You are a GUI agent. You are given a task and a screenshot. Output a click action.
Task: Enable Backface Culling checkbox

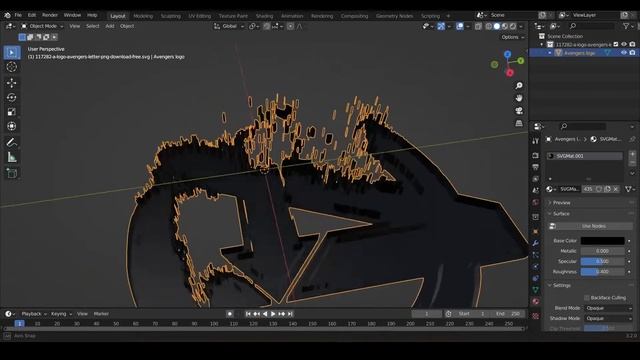[x=587, y=298]
